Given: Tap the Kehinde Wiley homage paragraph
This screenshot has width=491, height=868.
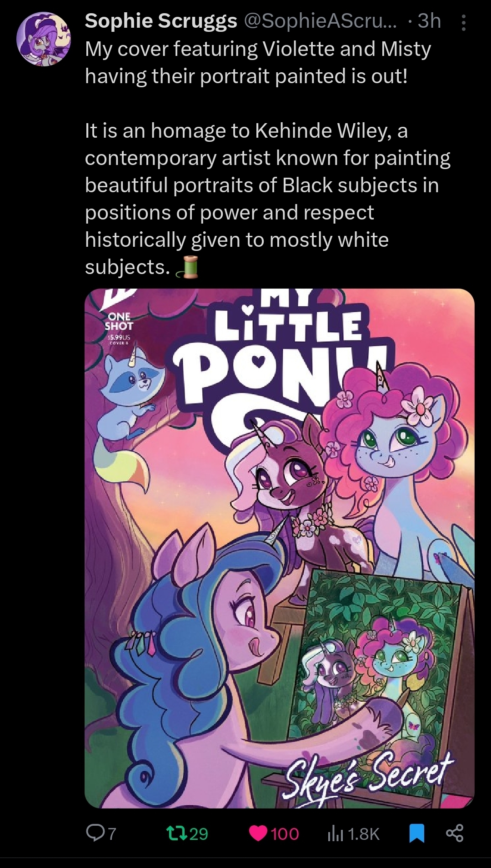Looking at the screenshot, I should (267, 199).
